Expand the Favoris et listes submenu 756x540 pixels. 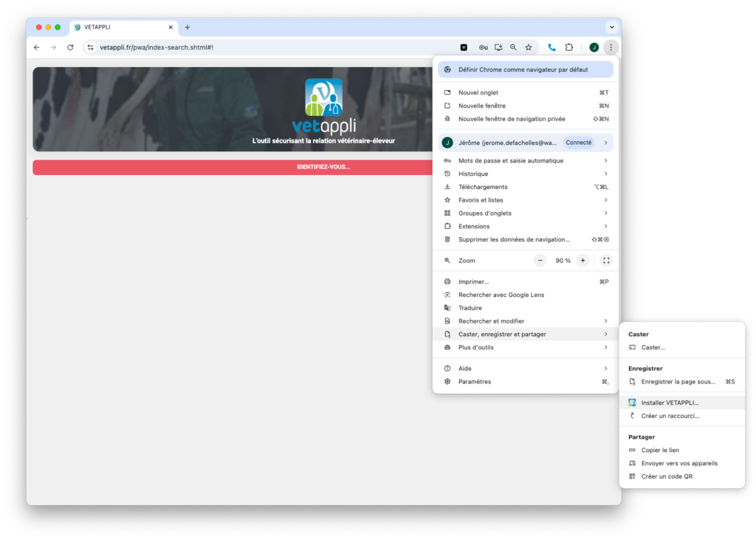coord(525,200)
